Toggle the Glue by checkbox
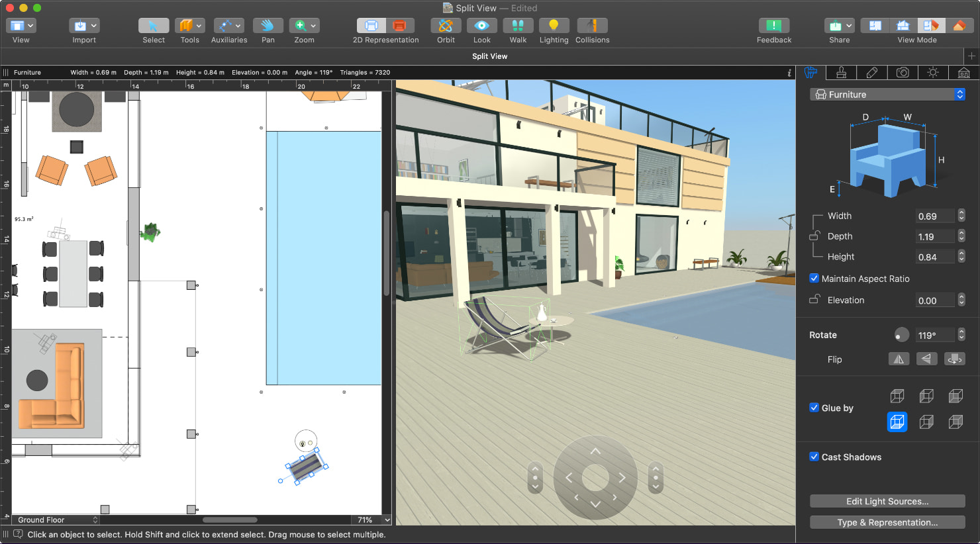 [x=814, y=408]
